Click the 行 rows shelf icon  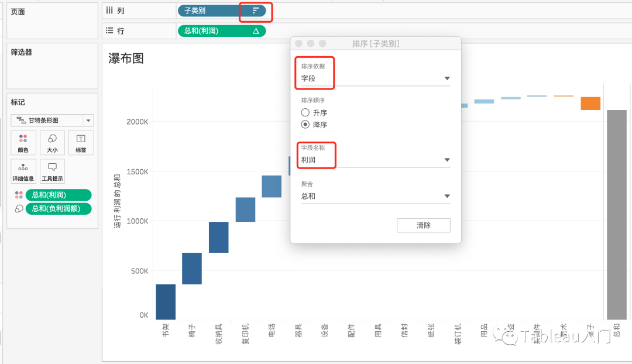click(109, 30)
